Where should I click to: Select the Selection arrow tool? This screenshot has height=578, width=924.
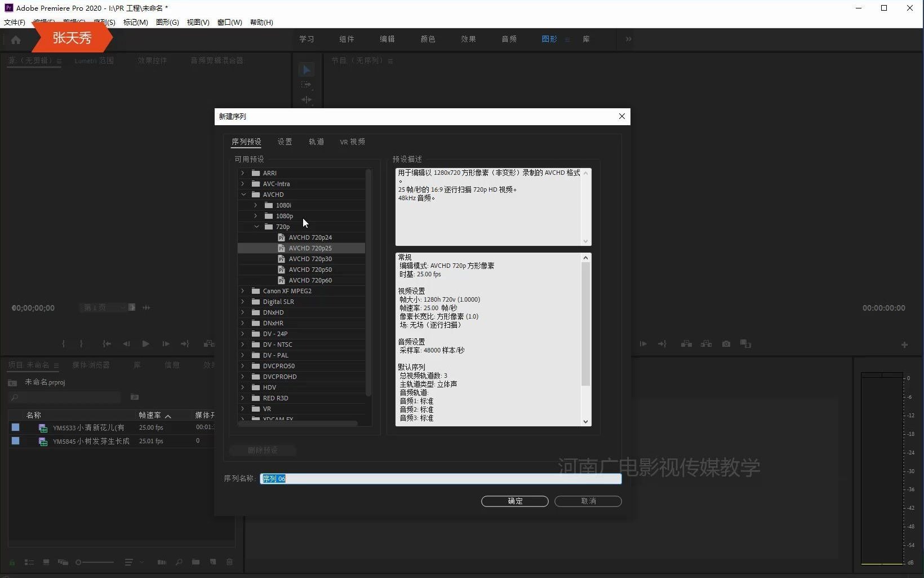[x=306, y=70]
